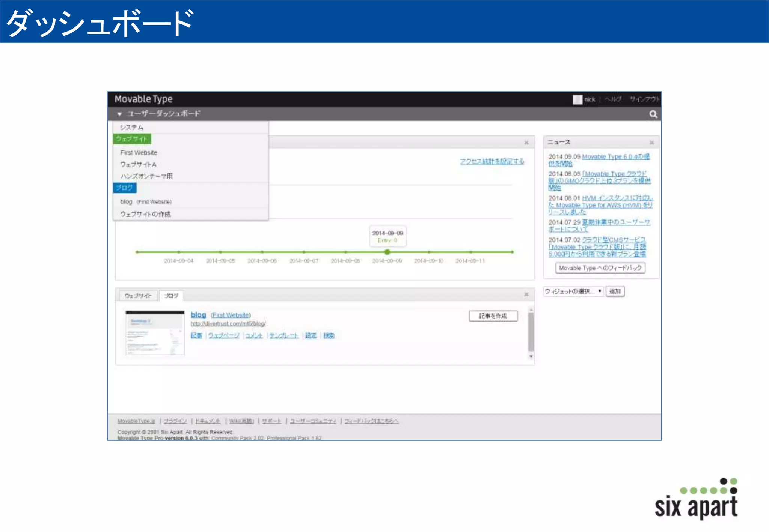Screen dimensions: 769x532
Task: Click the blog preview thumbnail
Action: [155, 333]
